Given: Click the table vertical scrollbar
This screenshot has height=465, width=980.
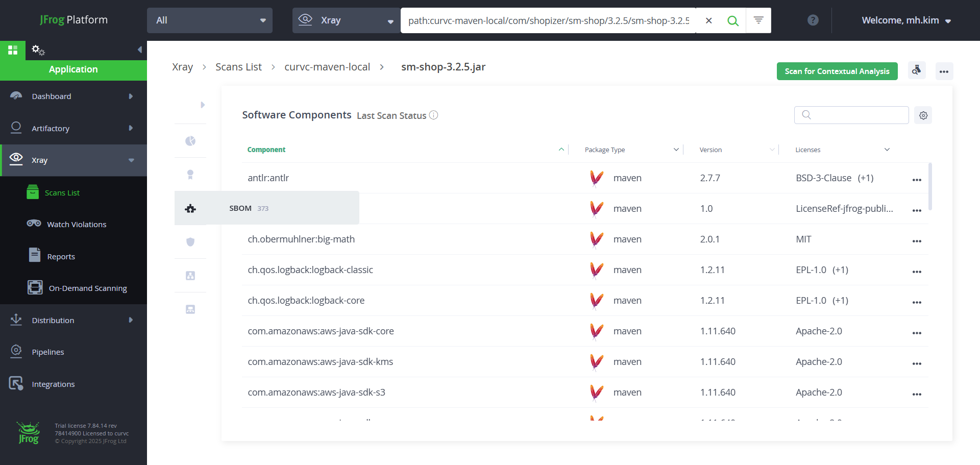Looking at the screenshot, I should tap(930, 186).
